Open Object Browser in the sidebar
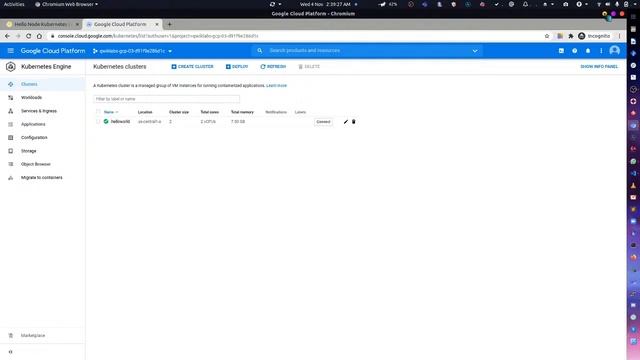Viewport: 640px width, 360px height. coord(36,164)
